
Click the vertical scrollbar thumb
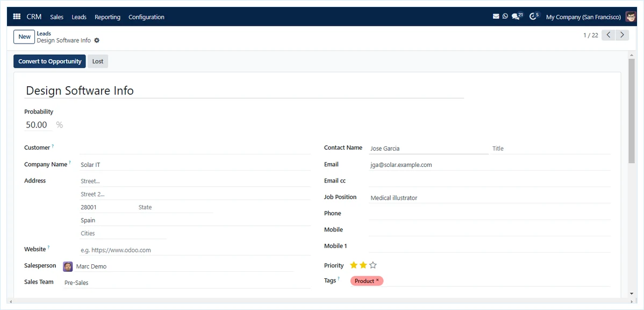tap(632, 111)
